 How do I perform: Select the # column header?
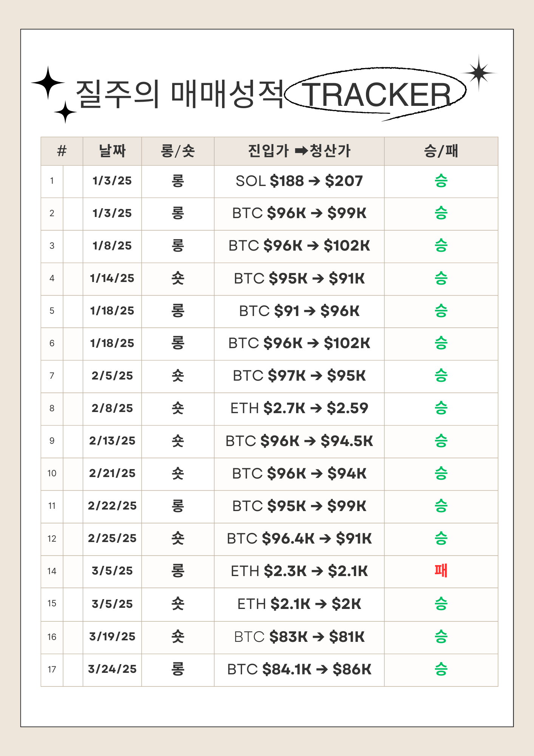[62, 151]
